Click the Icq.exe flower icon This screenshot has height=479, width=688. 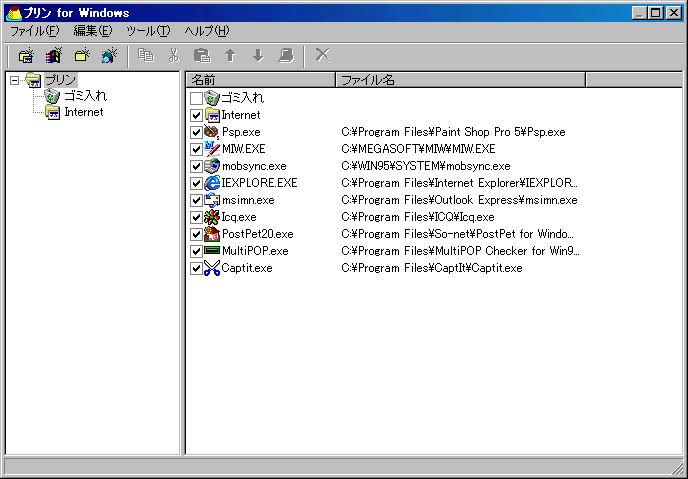(212, 217)
